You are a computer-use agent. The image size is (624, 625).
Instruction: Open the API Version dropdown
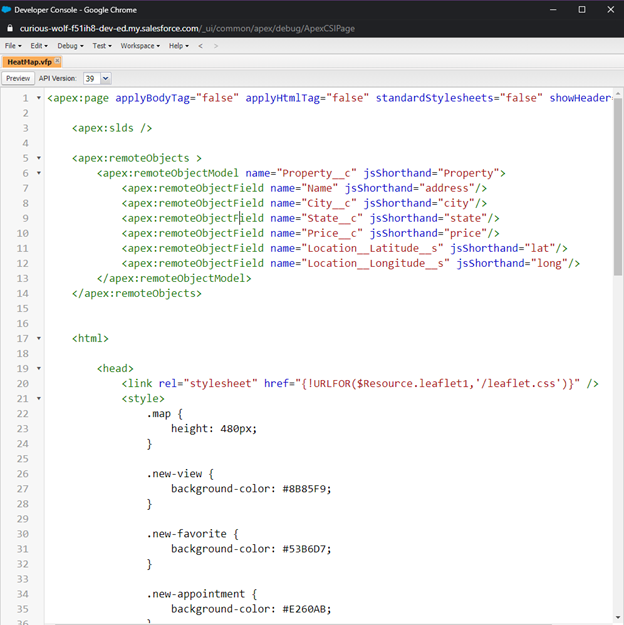tap(105, 79)
